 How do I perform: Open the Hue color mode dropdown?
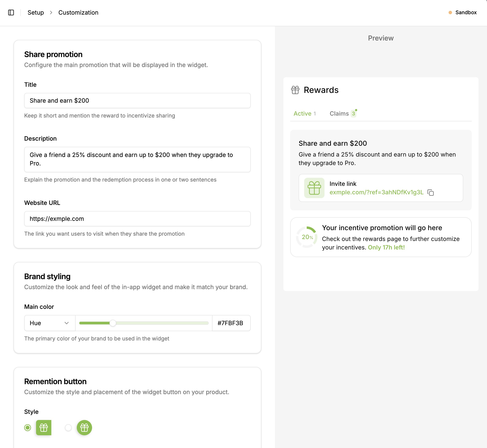click(x=50, y=323)
